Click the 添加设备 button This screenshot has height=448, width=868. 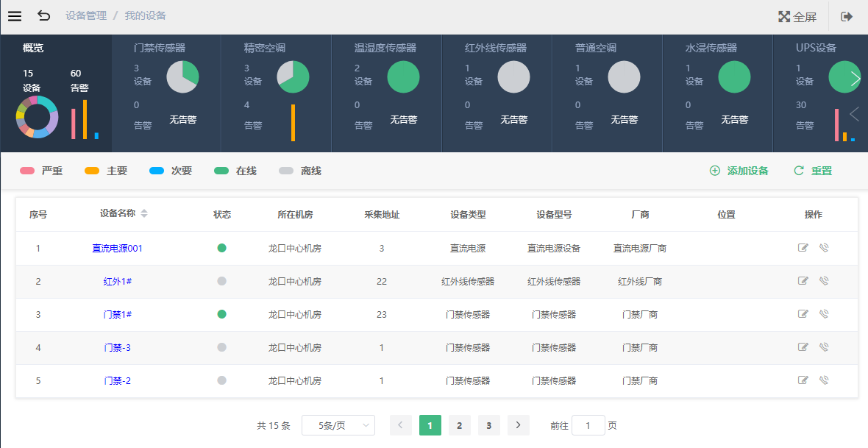739,171
